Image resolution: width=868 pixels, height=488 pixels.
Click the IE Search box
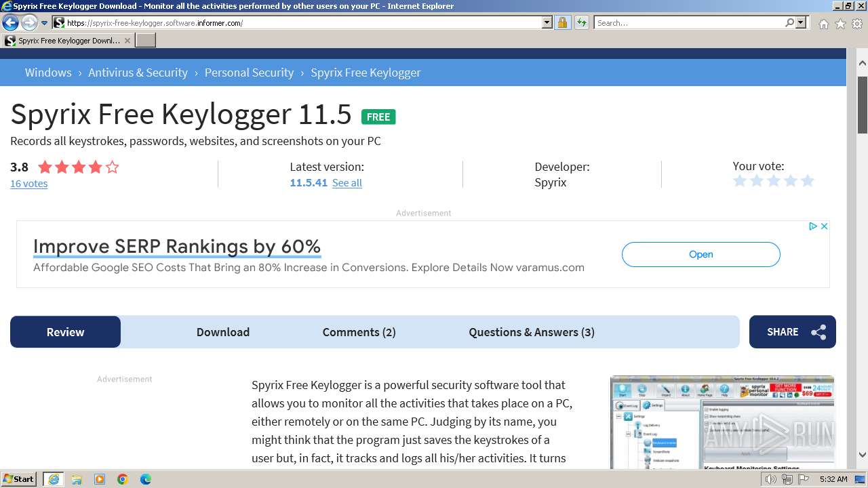coord(688,23)
